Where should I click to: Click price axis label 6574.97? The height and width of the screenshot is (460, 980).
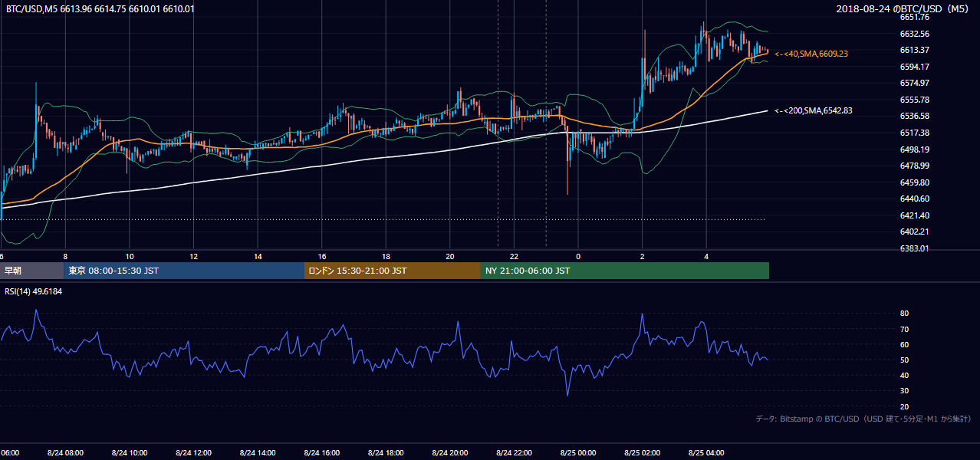[x=915, y=83]
